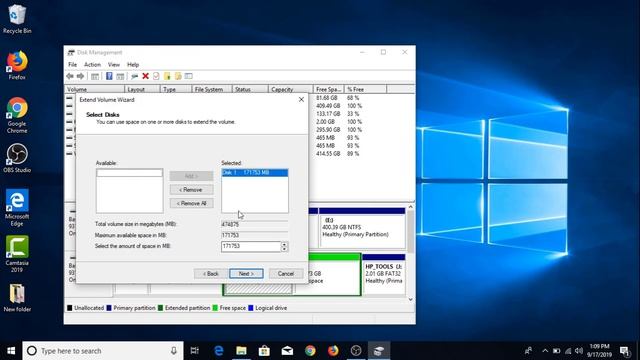Sort by the Layout column header
This screenshot has height=360, width=640.
coord(142,89)
